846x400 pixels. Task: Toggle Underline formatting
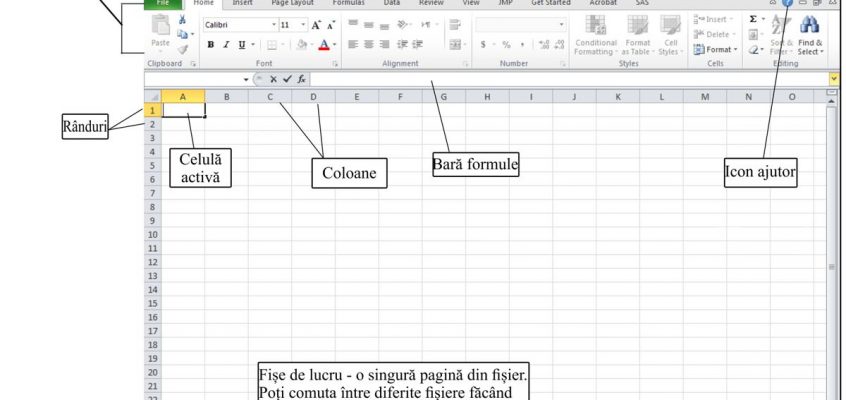(x=241, y=45)
